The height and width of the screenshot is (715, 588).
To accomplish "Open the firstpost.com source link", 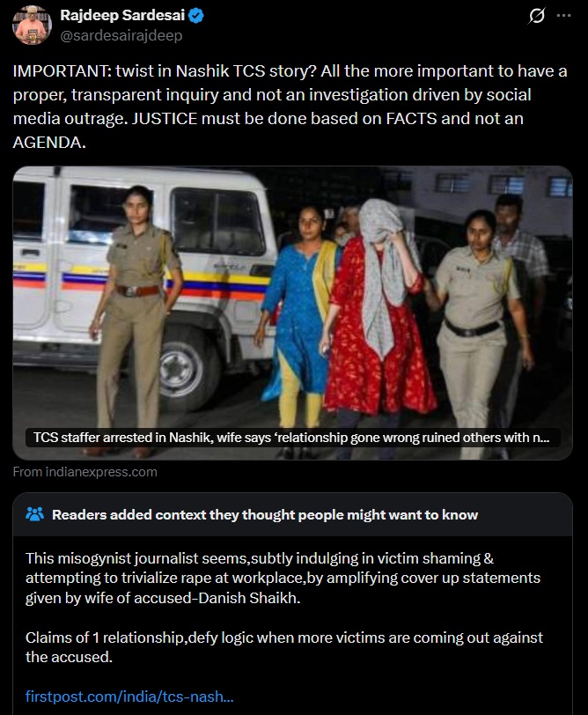I will (129, 697).
